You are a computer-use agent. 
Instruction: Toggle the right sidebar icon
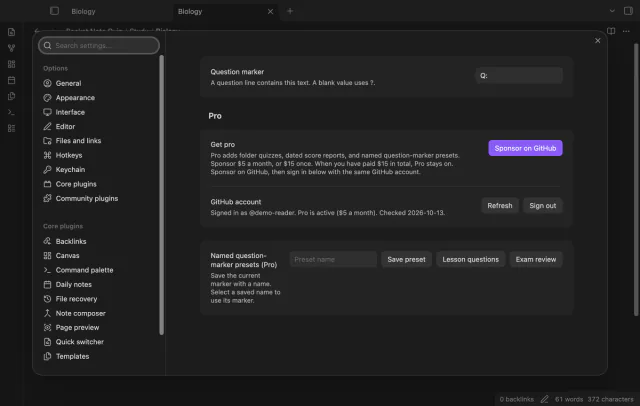[x=628, y=11]
